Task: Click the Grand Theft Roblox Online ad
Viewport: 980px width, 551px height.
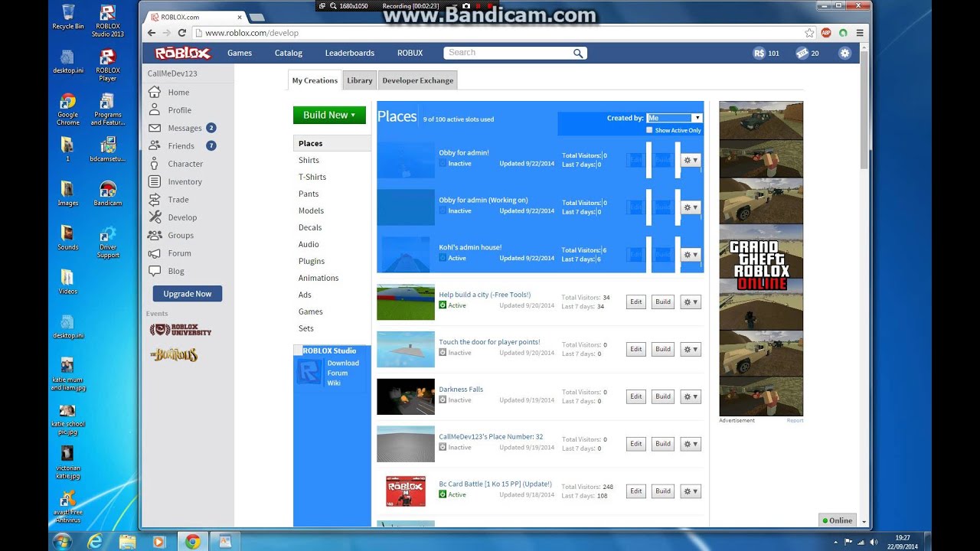Action: pos(761,259)
